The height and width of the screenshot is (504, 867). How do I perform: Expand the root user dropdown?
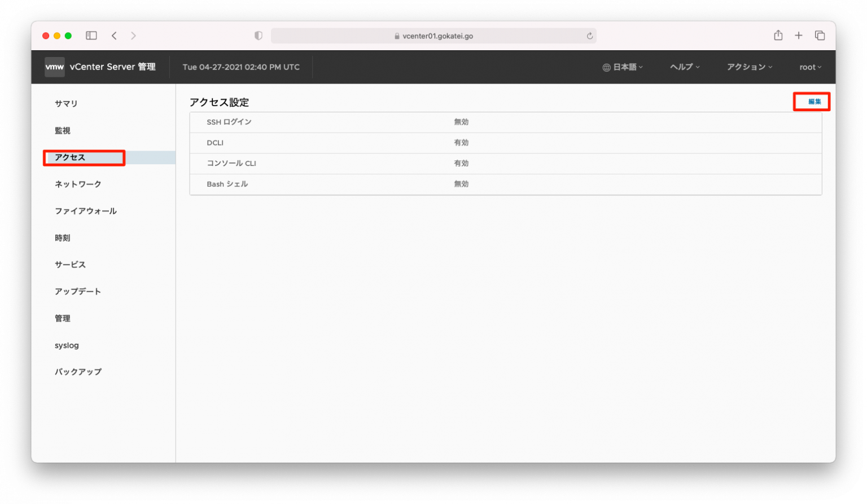(x=810, y=67)
